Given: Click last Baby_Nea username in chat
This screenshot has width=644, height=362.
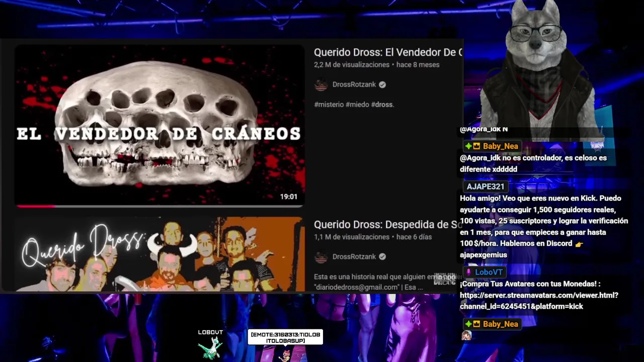Looking at the screenshot, I should coord(500,324).
